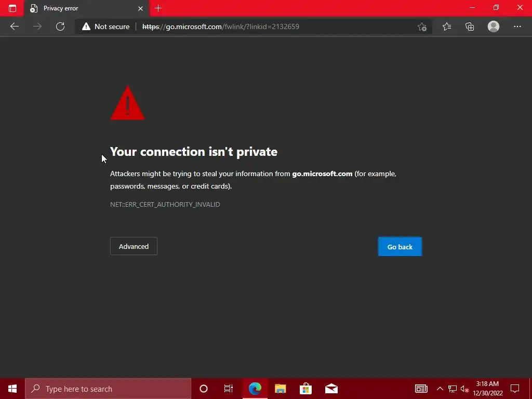Restore down the Edge window
Viewport: 532px width, 399px height.
point(496,7)
